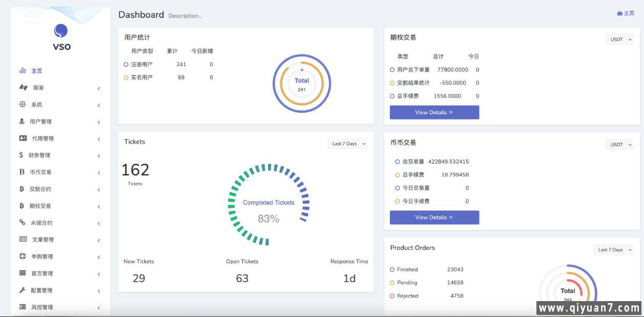The image size is (644, 317).
Task: Click the Rejected legend circle in Product Orders
Action: coord(392,296)
